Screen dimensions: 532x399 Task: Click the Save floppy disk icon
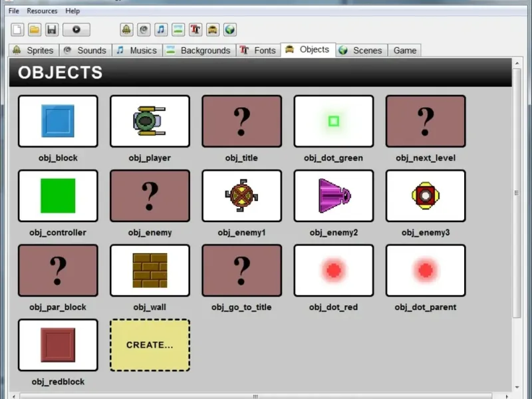click(x=52, y=30)
